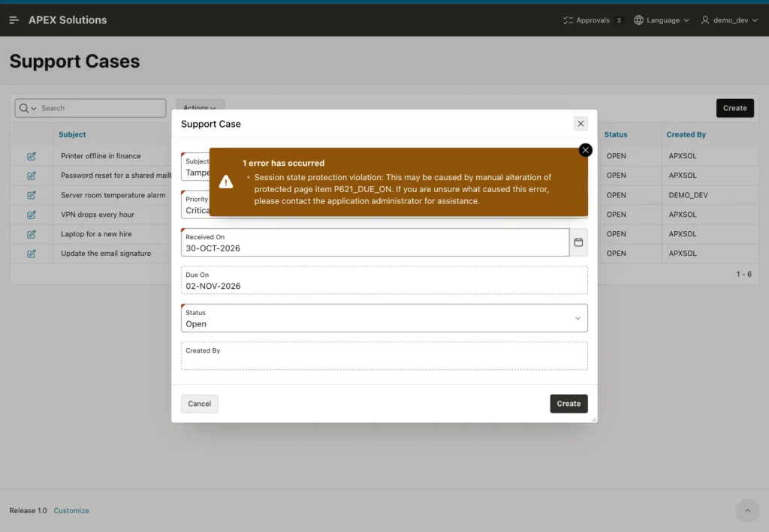Open the Customize link in footer
The image size is (769, 532).
point(71,510)
